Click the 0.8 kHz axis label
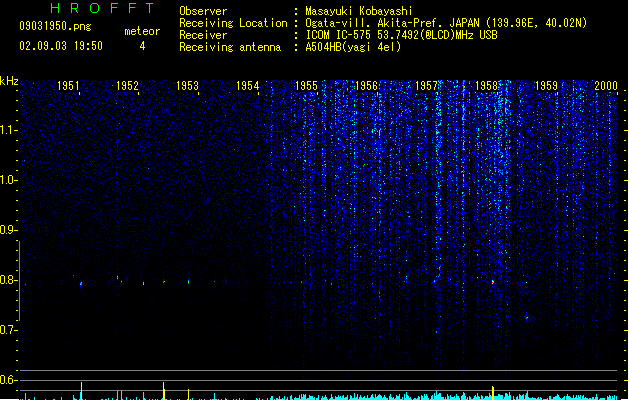629x400 pixels. 8,280
